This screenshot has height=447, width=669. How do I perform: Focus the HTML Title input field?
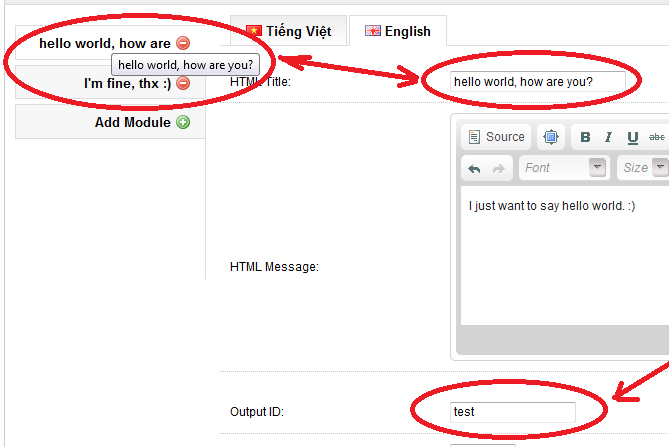(538, 81)
